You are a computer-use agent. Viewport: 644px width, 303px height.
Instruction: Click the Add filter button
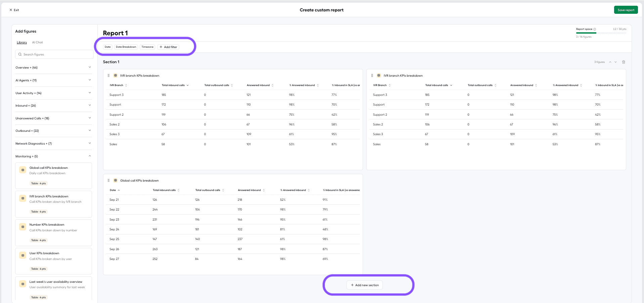[168, 47]
